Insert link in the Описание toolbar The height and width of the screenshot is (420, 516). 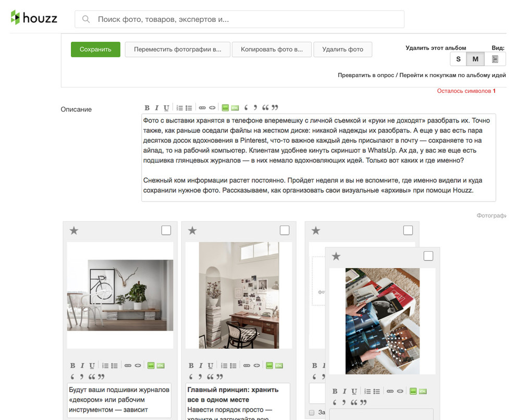tap(202, 108)
